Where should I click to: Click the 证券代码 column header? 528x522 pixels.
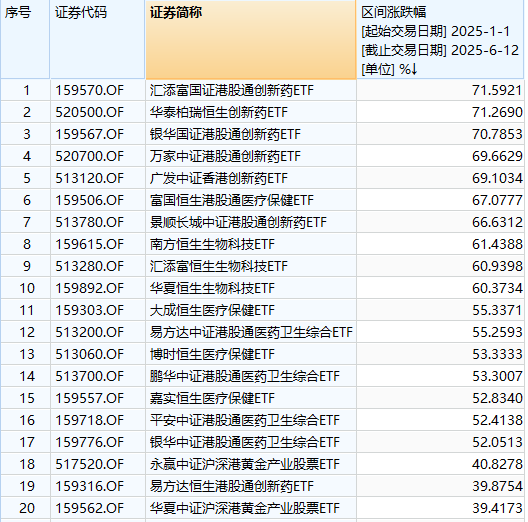(81, 12)
